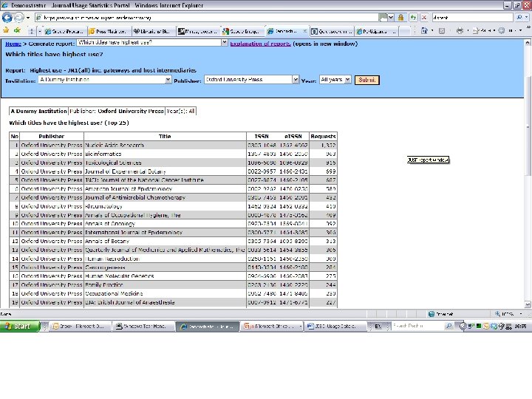Open the Generate report dropdown
The height and width of the screenshot is (399, 532).
click(225, 42)
